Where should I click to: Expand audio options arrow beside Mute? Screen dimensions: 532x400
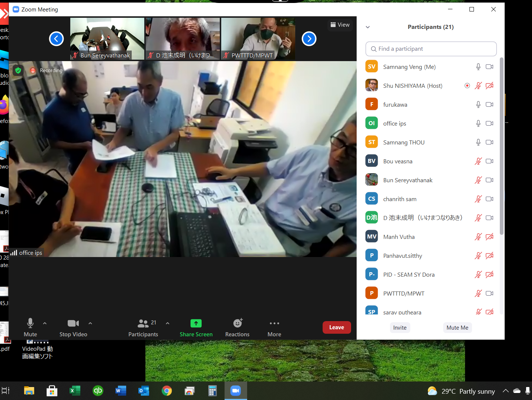click(45, 323)
